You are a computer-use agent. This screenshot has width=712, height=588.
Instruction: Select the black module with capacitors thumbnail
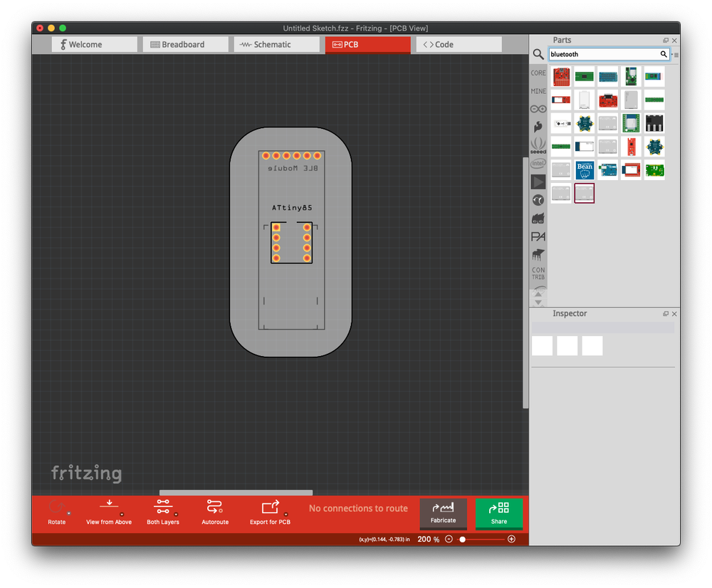[654, 123]
